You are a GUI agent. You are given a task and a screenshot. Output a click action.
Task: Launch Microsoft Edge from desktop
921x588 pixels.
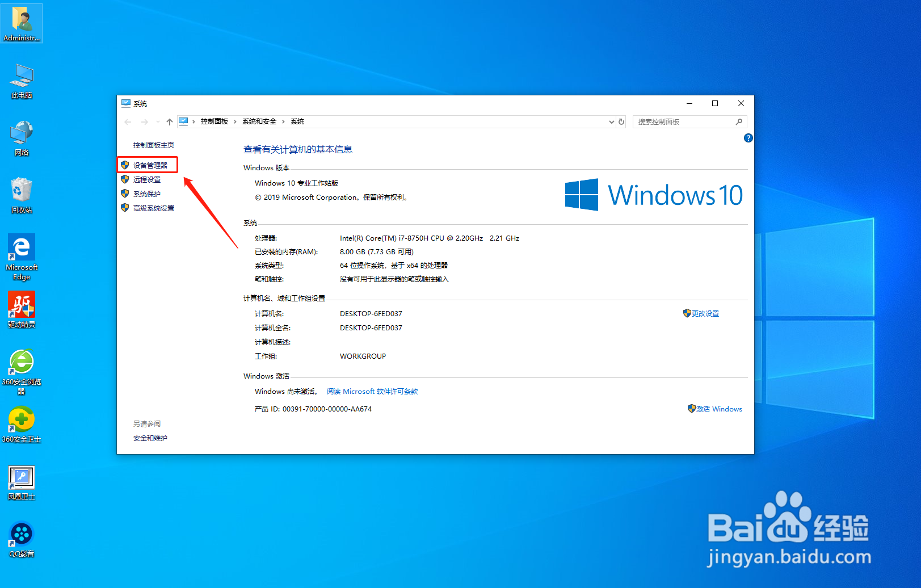coord(22,257)
